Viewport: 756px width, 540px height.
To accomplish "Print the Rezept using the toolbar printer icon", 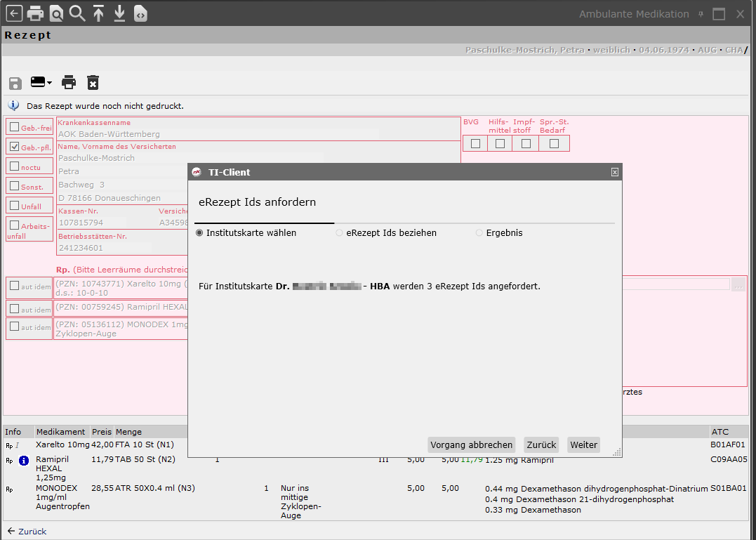I will (69, 82).
